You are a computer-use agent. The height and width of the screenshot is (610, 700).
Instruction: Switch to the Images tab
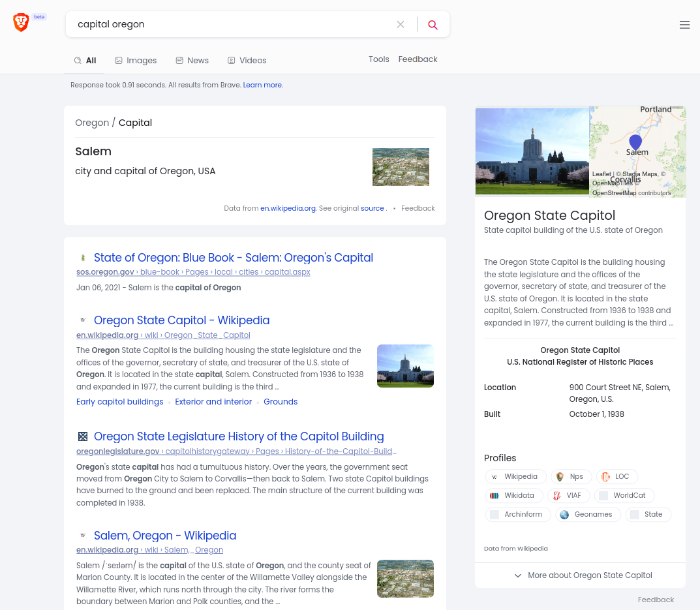(136, 60)
